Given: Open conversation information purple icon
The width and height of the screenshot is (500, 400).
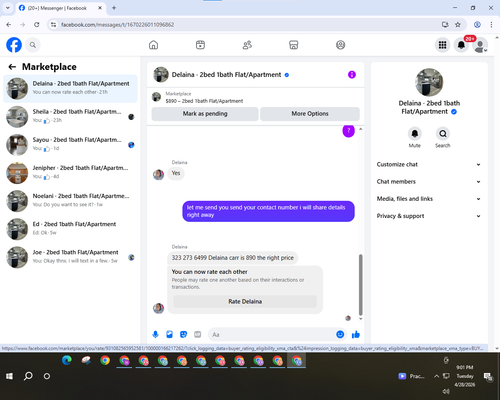Looking at the screenshot, I should pos(352,75).
